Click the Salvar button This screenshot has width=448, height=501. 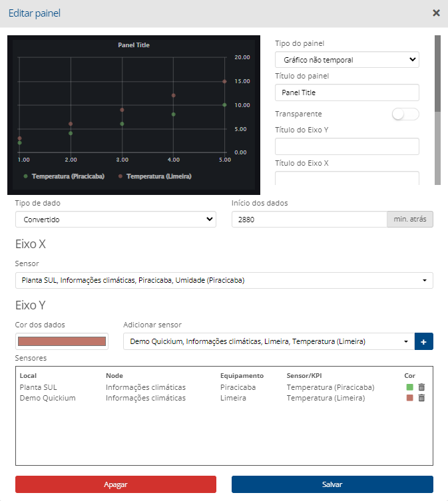[x=332, y=484]
